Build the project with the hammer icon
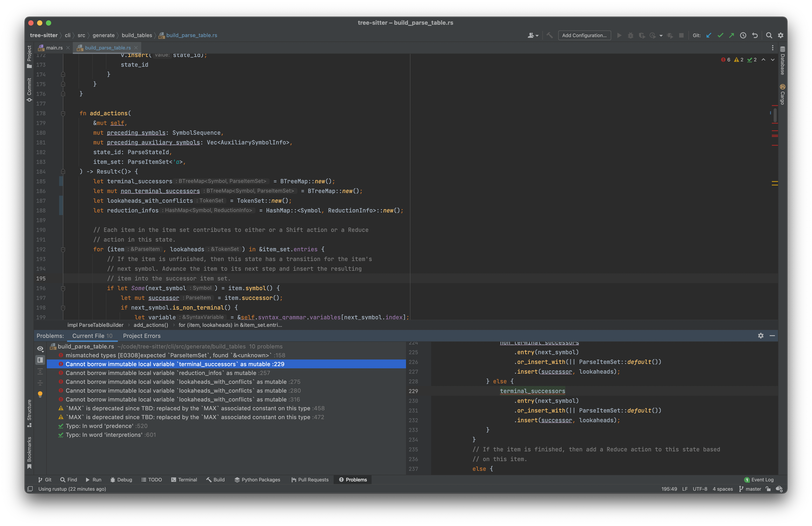This screenshot has width=812, height=526. click(x=550, y=35)
